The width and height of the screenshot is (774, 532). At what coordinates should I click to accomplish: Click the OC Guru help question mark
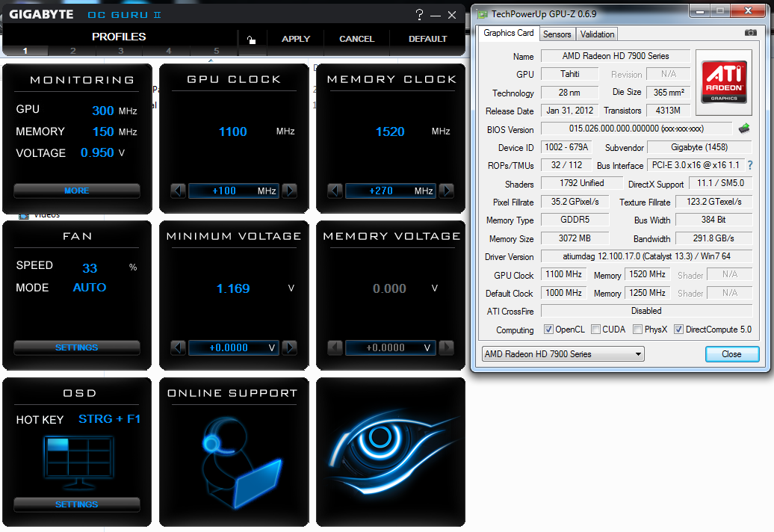pos(419,14)
